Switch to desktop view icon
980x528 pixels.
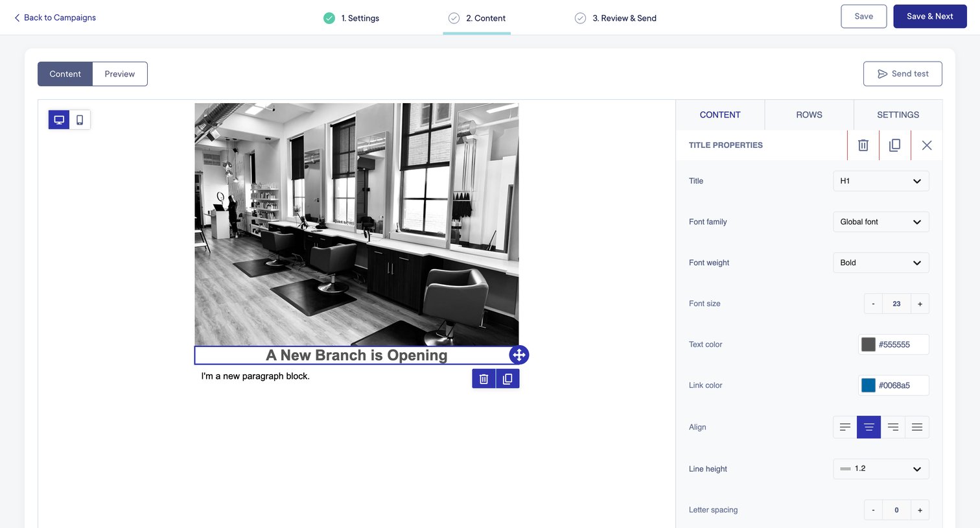point(59,119)
